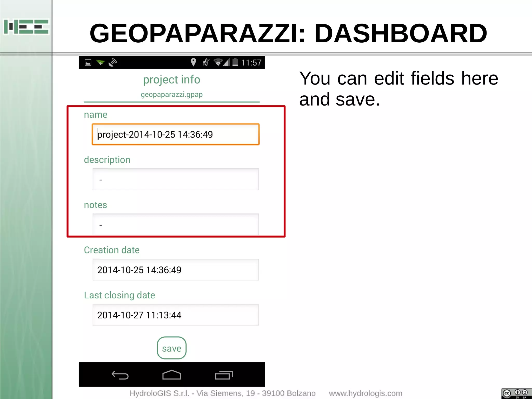The image size is (532, 399).
Task: Click the 'notes' field label
Action: pyautogui.click(x=95, y=205)
